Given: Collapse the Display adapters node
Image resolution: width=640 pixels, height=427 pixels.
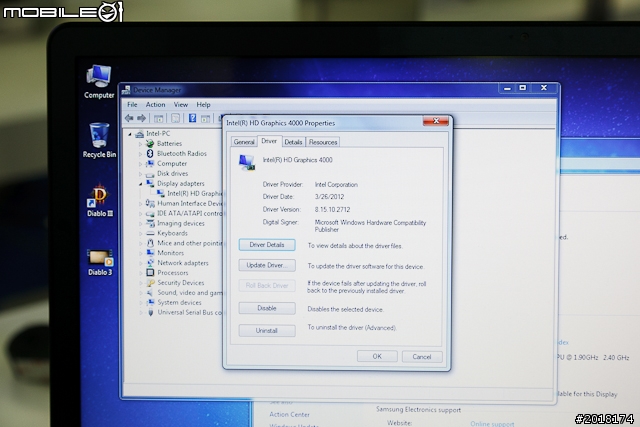Looking at the screenshot, I should [x=140, y=184].
